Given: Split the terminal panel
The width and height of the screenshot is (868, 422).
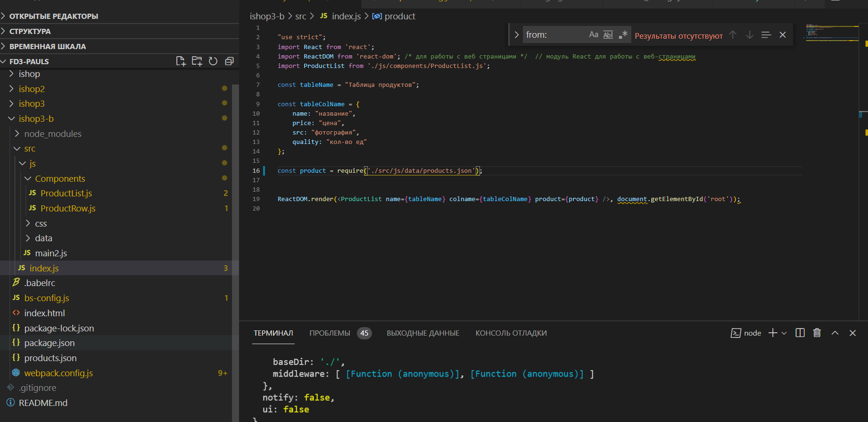Looking at the screenshot, I should point(800,333).
